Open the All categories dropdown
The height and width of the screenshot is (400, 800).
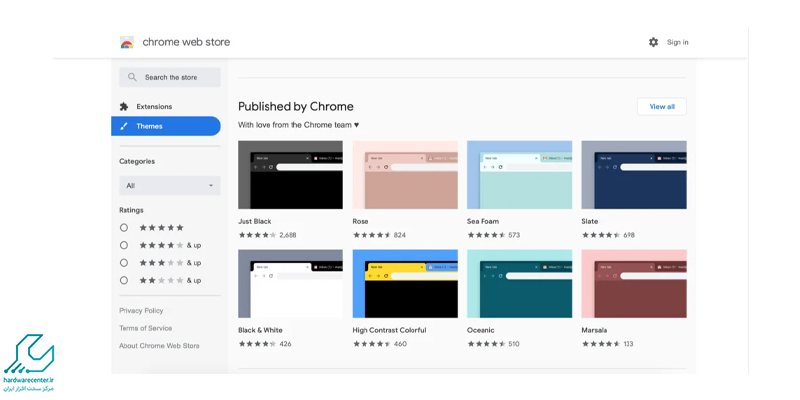170,186
